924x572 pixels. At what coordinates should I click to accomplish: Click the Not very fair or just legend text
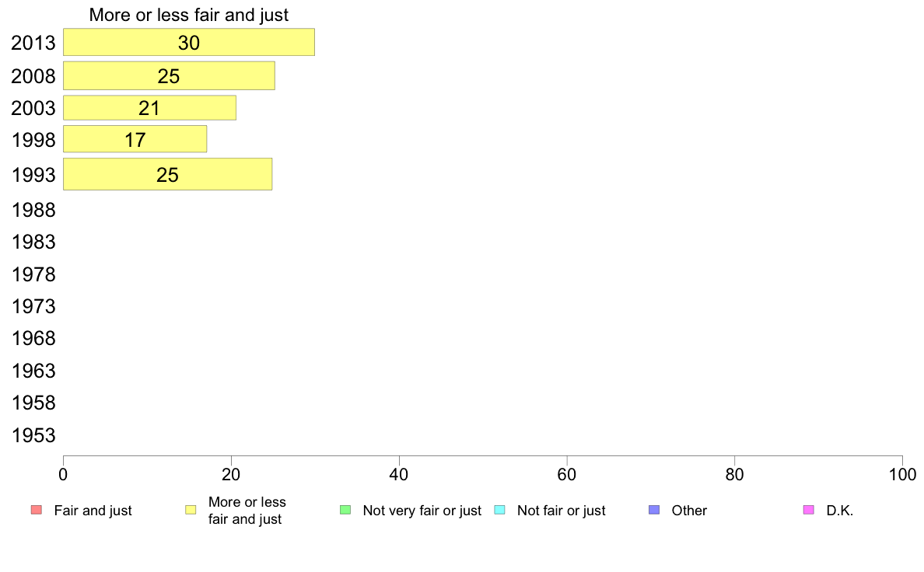[x=422, y=511]
